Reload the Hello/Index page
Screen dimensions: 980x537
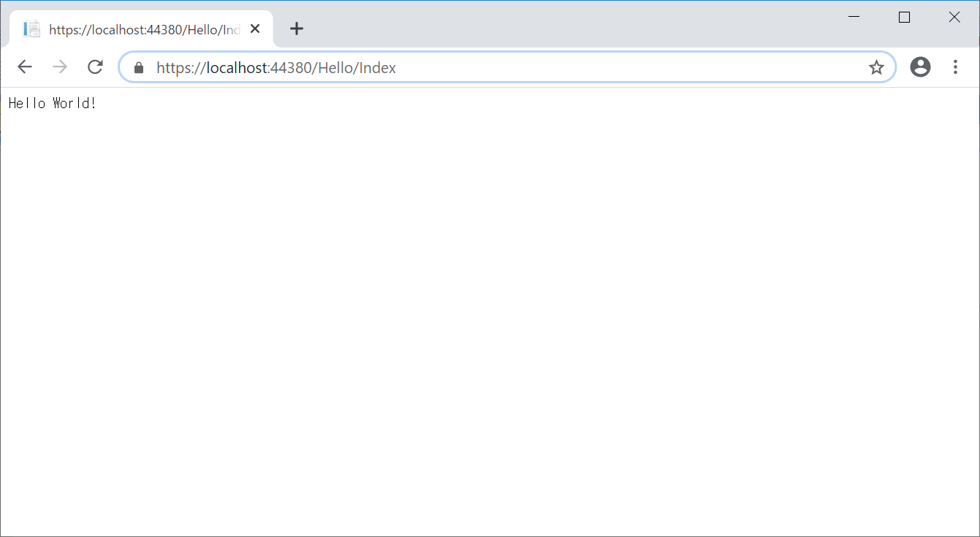click(x=95, y=67)
